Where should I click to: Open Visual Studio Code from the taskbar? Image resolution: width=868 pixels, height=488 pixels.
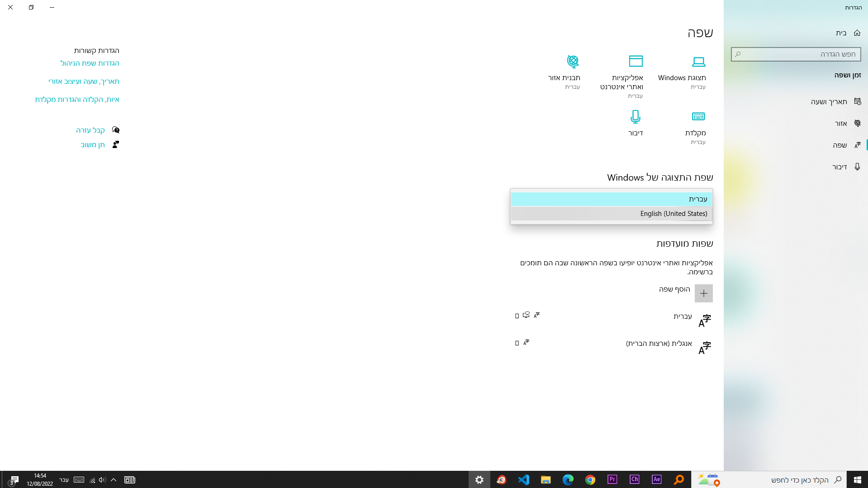coord(524,480)
